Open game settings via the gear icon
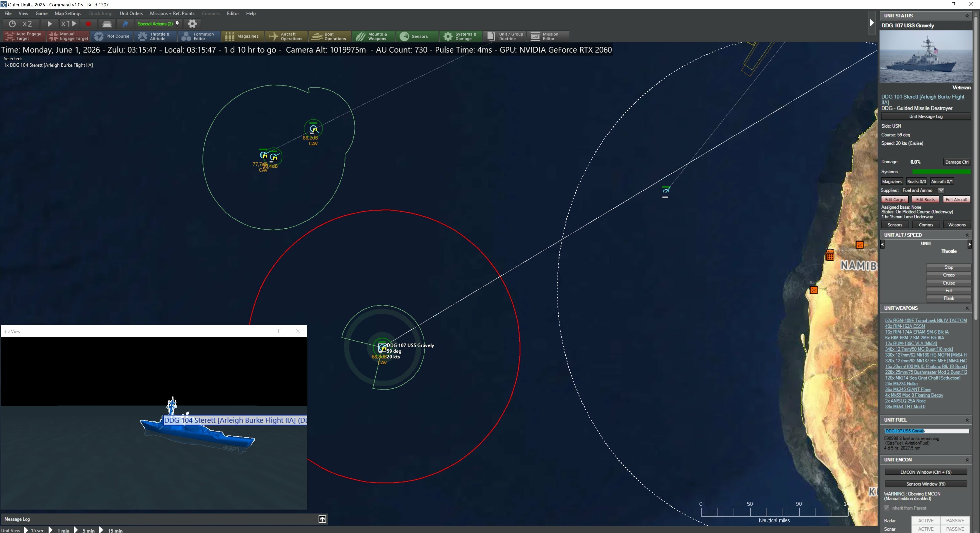The height and width of the screenshot is (533, 980). (192, 23)
